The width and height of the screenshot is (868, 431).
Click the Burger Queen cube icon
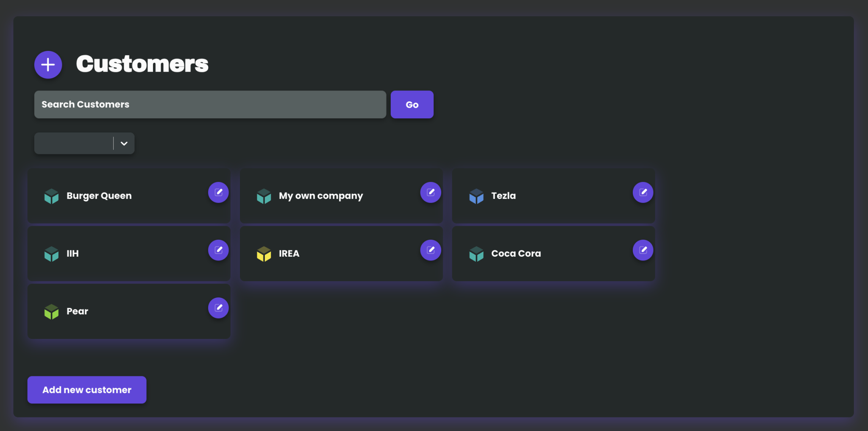(x=51, y=196)
